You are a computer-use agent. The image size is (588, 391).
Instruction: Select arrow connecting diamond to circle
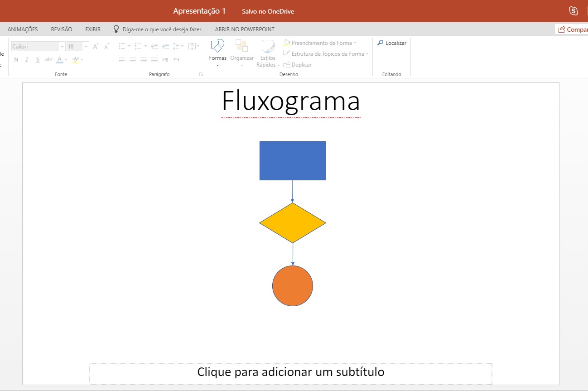coord(293,255)
